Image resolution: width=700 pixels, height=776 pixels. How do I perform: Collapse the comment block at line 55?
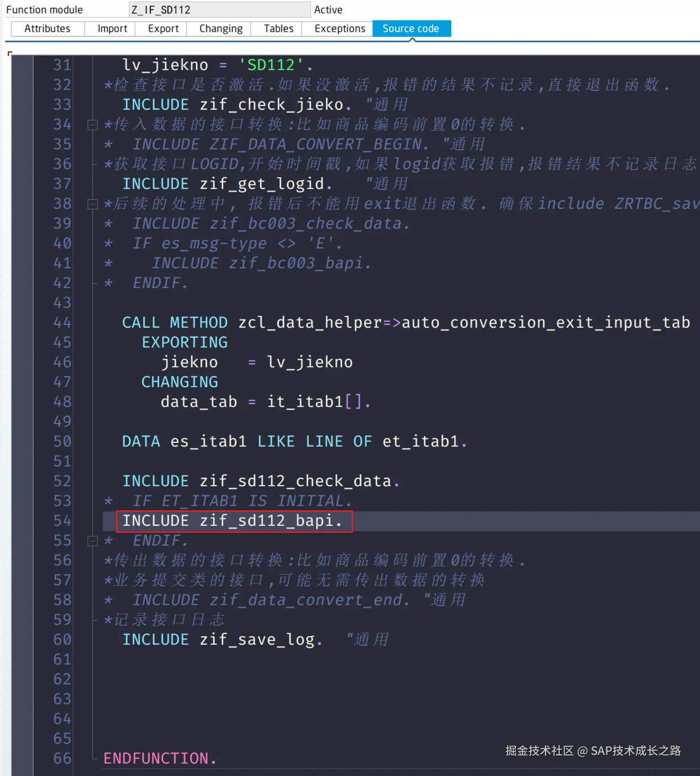tap(93, 541)
